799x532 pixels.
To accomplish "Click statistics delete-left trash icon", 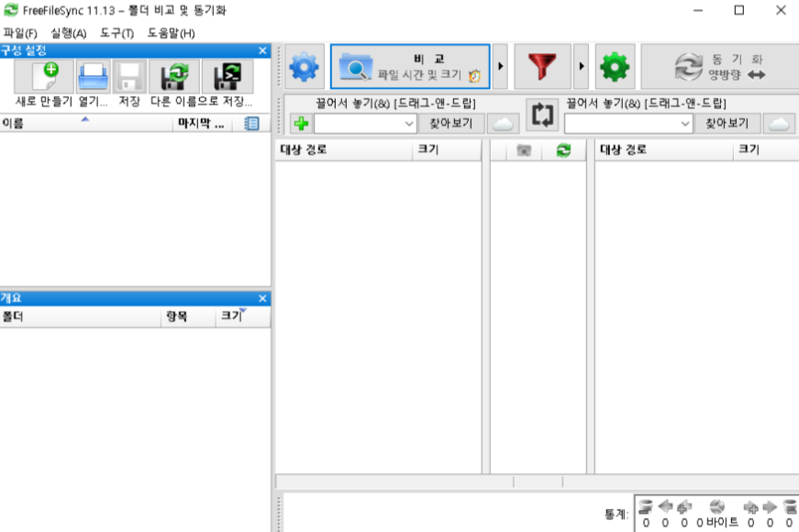I will [646, 506].
